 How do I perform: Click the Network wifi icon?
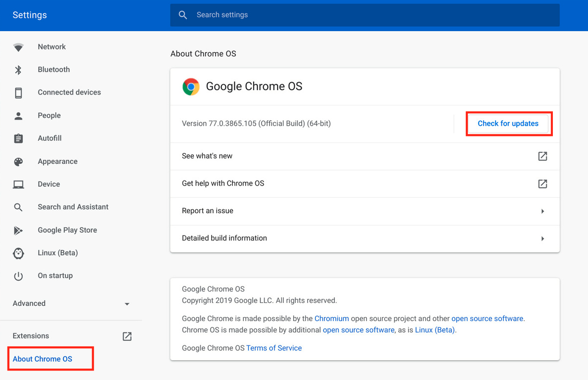pyautogui.click(x=18, y=47)
